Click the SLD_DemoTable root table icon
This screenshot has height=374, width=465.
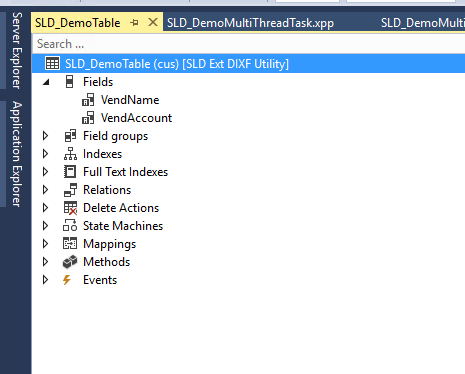tap(52, 63)
